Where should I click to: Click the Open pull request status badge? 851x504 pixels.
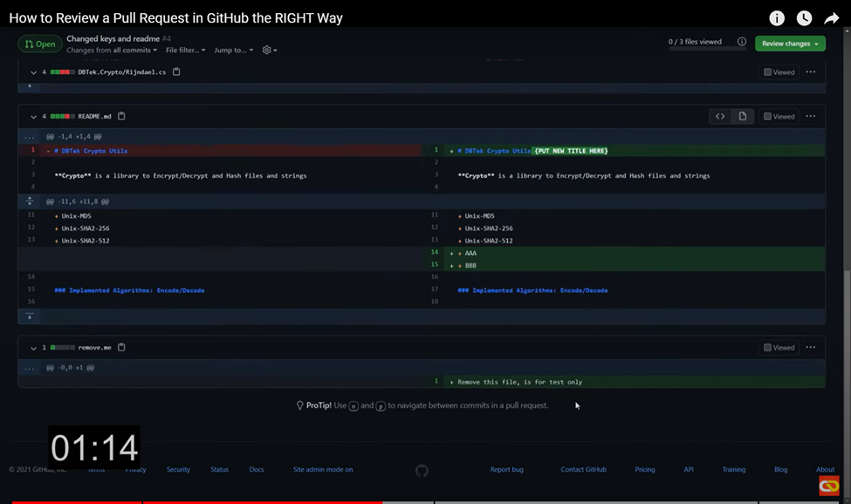point(39,44)
